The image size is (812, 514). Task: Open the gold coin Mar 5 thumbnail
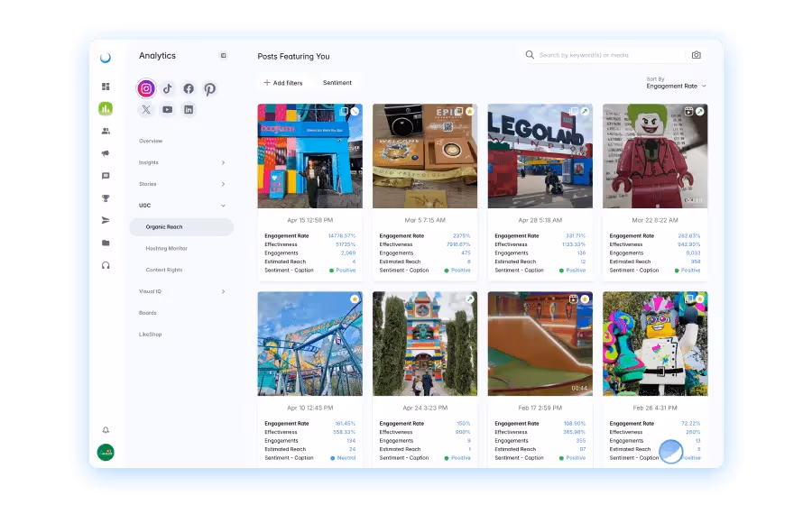point(425,156)
